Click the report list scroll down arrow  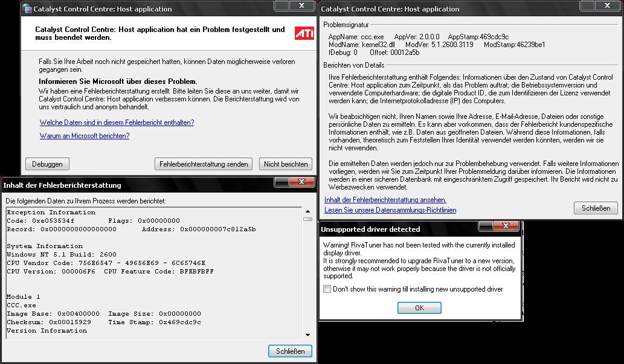pos(307,335)
